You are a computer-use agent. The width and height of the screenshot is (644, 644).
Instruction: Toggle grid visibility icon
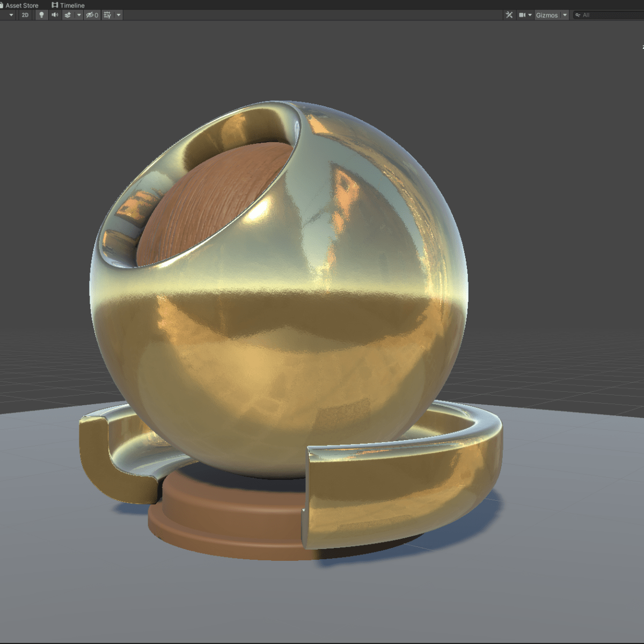[107, 15]
